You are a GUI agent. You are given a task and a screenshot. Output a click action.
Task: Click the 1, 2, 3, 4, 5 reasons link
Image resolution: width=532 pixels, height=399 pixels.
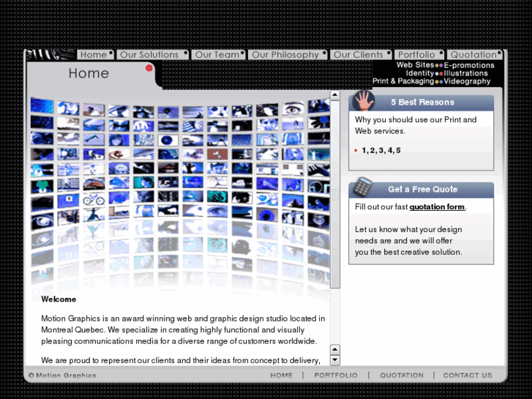(381, 150)
